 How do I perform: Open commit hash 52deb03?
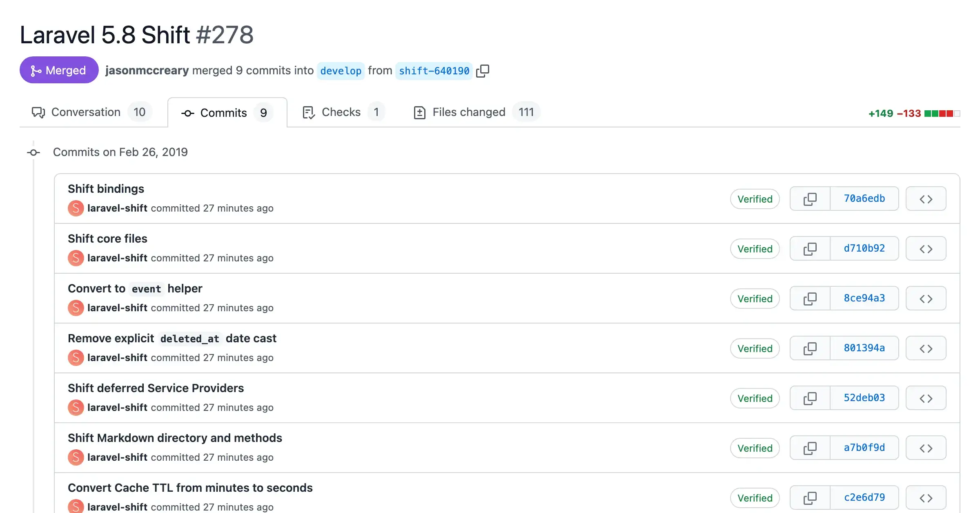(x=864, y=398)
